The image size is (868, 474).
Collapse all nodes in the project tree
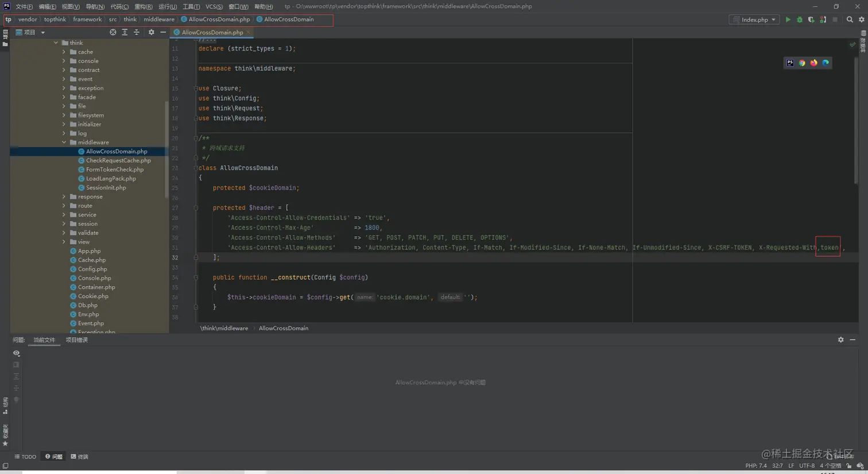137,32
